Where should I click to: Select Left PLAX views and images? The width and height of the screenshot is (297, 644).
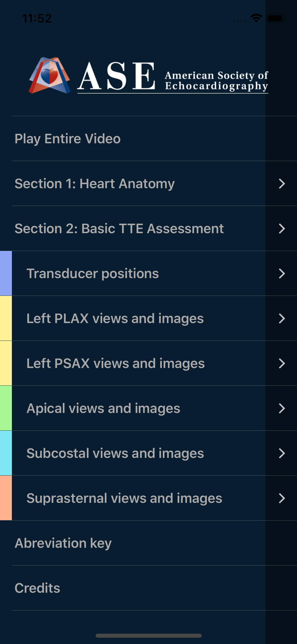pyautogui.click(x=115, y=318)
